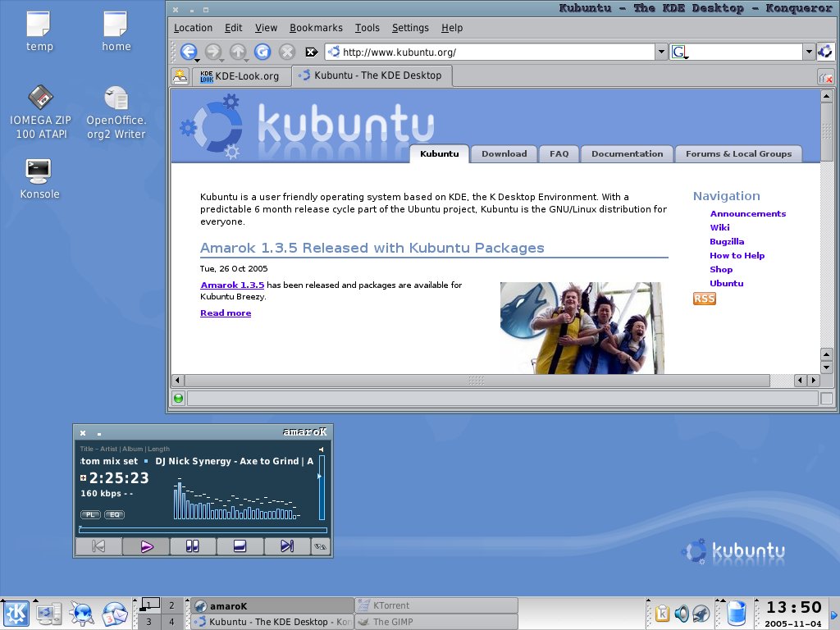Open Klipper clipboard tray icon
The width and height of the screenshot is (840, 630).
662,614
